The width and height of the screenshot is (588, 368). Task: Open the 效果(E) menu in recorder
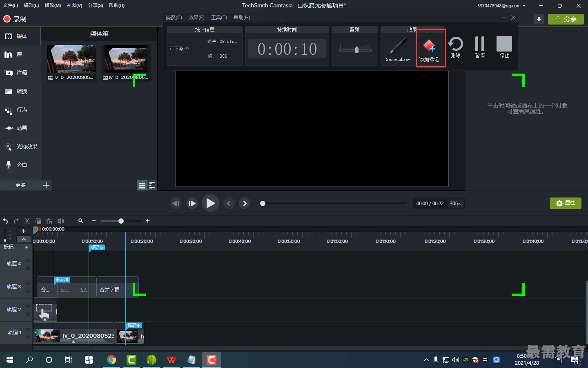[x=196, y=18]
